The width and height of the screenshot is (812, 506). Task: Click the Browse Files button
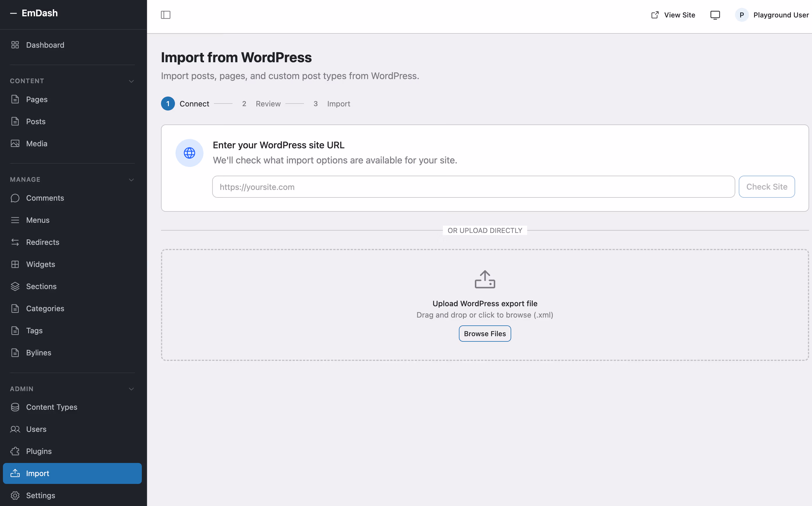[x=485, y=334]
